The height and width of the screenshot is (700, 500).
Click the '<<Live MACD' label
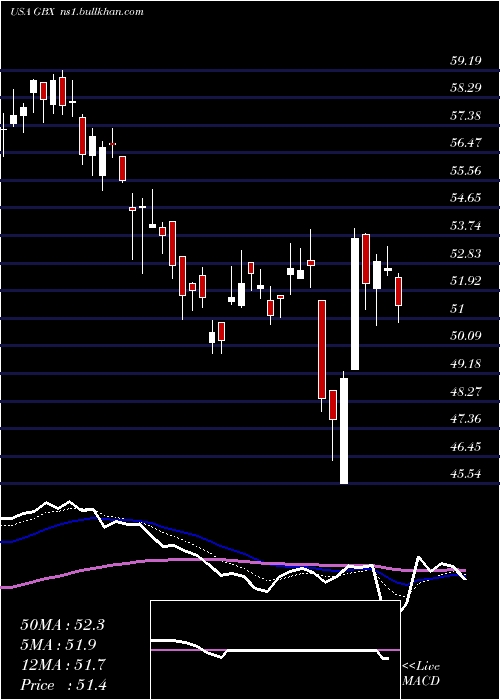pyautogui.click(x=421, y=674)
